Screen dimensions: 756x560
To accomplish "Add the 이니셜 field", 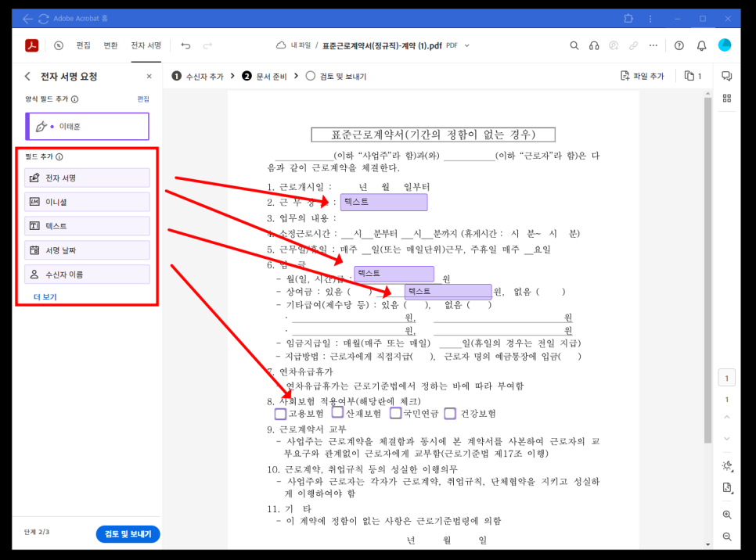I will [x=88, y=202].
